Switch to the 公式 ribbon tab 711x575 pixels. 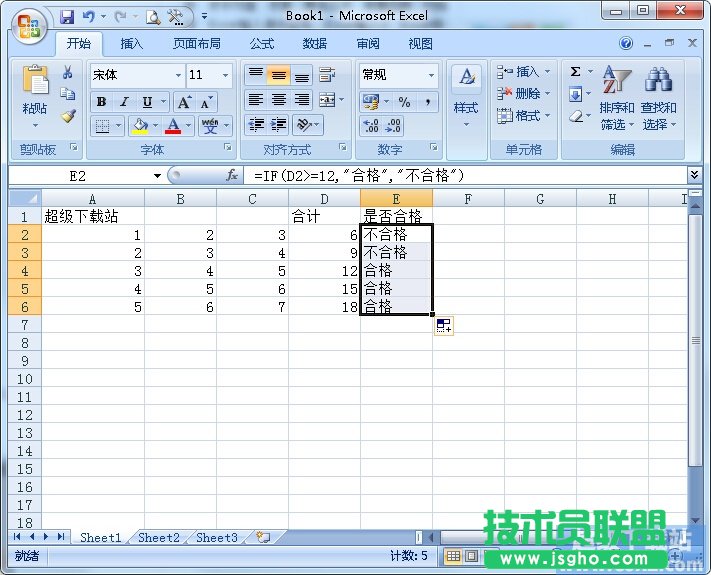point(261,44)
